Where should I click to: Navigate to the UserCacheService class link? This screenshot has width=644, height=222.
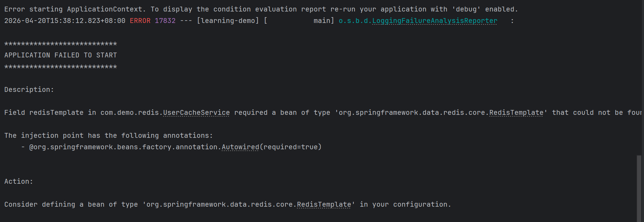[196, 113]
